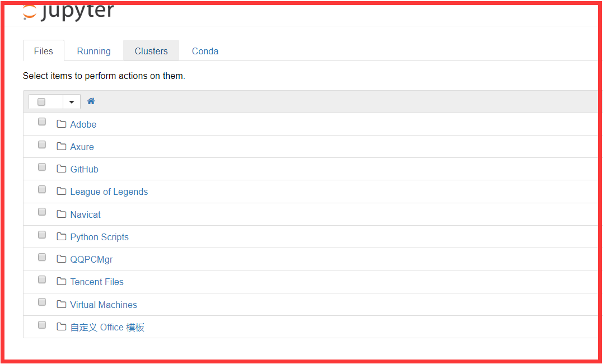Open the Axure folder link
The image size is (603, 364).
tap(82, 147)
